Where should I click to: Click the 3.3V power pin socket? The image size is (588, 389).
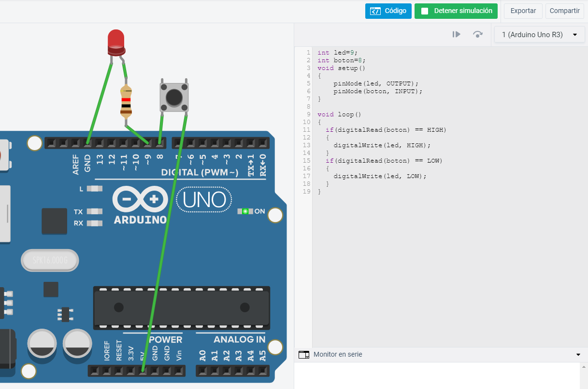pos(131,371)
